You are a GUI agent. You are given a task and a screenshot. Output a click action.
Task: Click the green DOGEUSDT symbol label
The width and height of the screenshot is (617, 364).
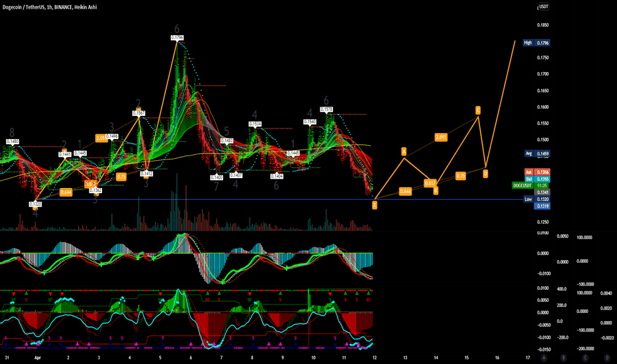pyautogui.click(x=522, y=185)
